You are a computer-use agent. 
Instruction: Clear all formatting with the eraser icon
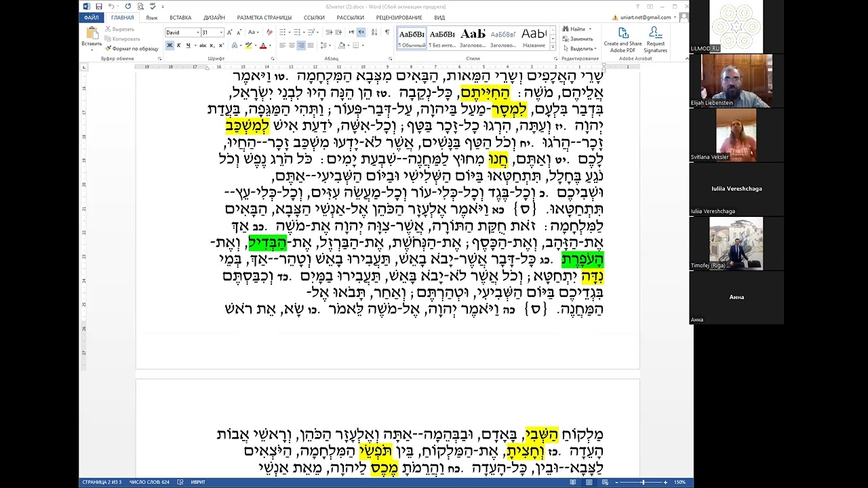point(269,33)
